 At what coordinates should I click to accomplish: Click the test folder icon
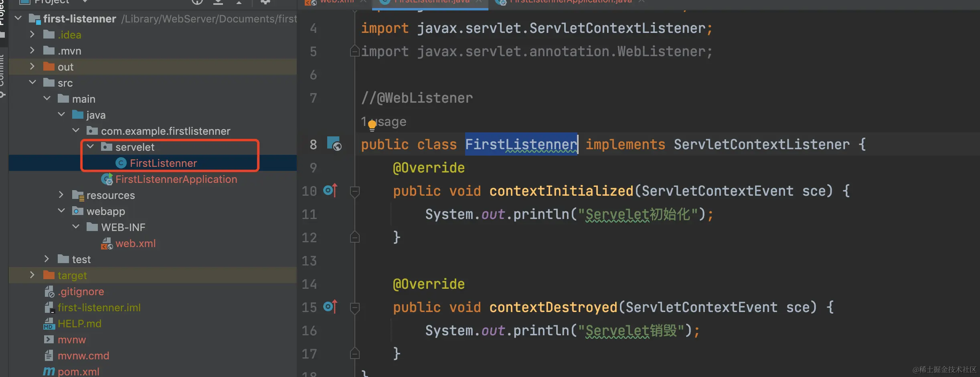tap(63, 259)
